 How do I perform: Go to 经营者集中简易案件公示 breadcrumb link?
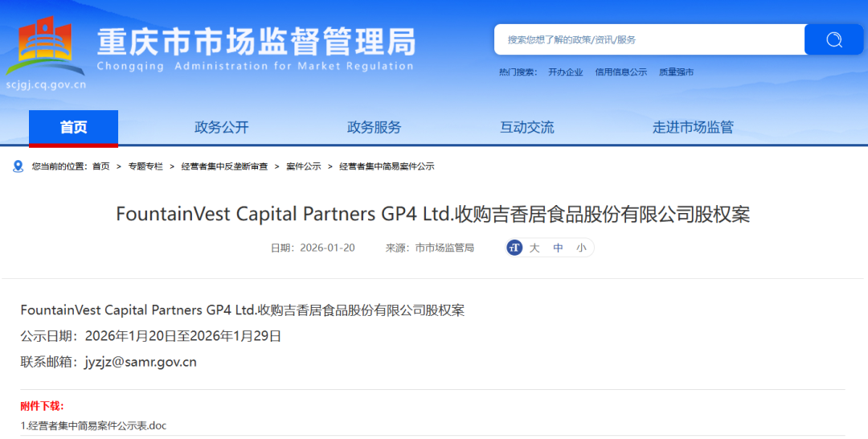[x=387, y=166]
